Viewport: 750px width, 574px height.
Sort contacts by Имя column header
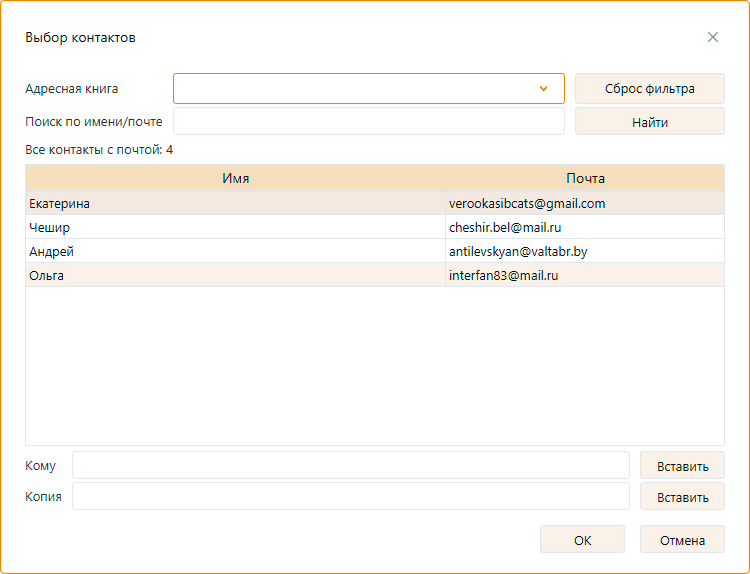pyautogui.click(x=235, y=178)
